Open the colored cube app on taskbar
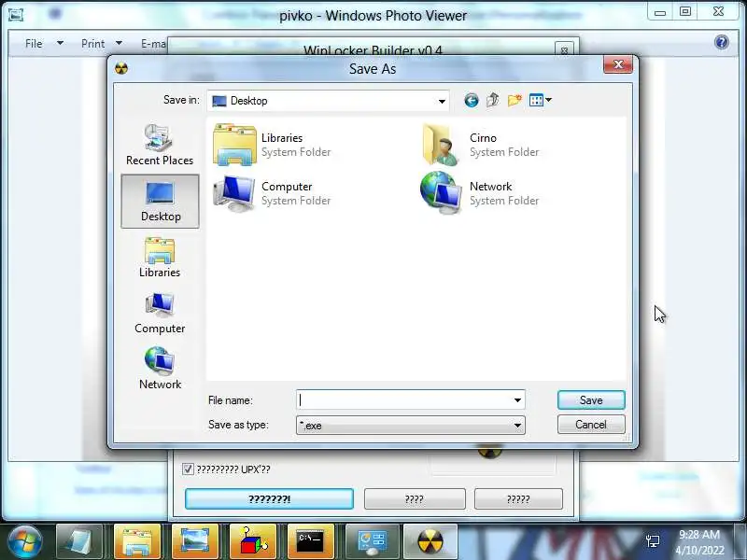Image resolution: width=747 pixels, height=560 pixels. 253,542
